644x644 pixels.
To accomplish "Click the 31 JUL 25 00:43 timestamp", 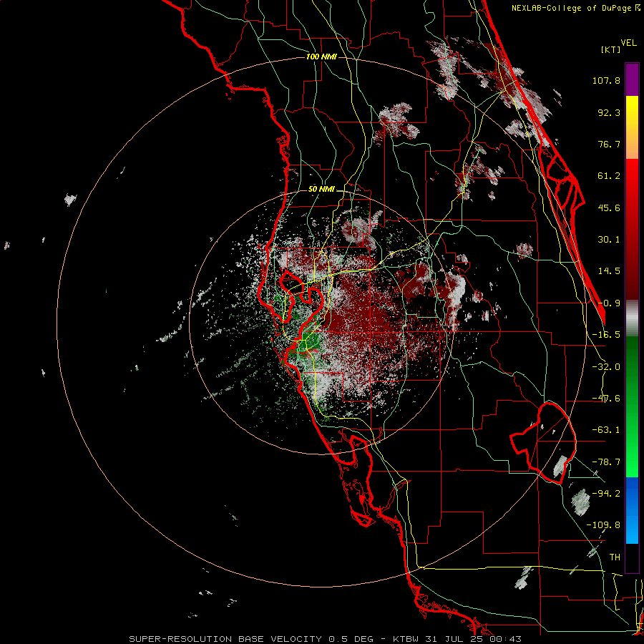I will tap(472, 639).
